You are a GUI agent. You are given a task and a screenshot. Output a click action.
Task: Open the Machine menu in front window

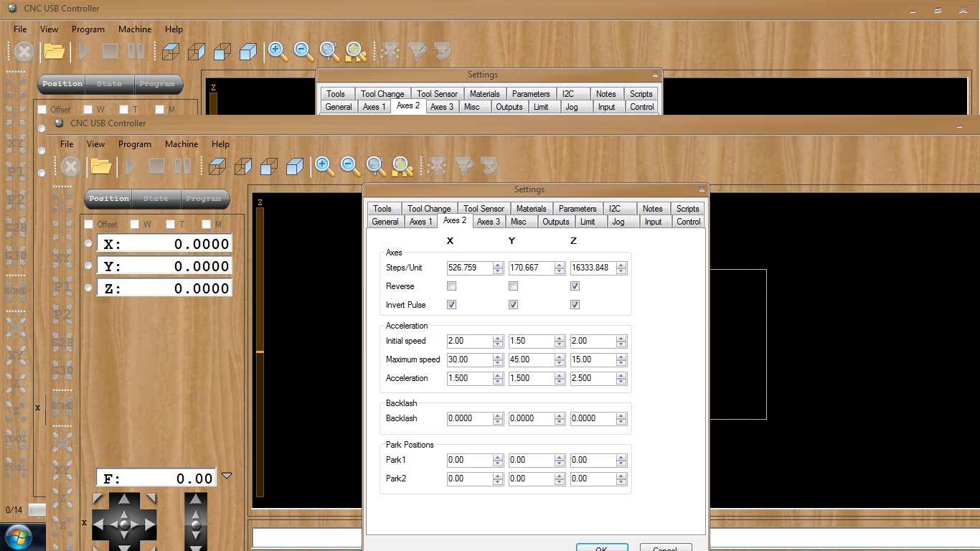[x=182, y=144]
